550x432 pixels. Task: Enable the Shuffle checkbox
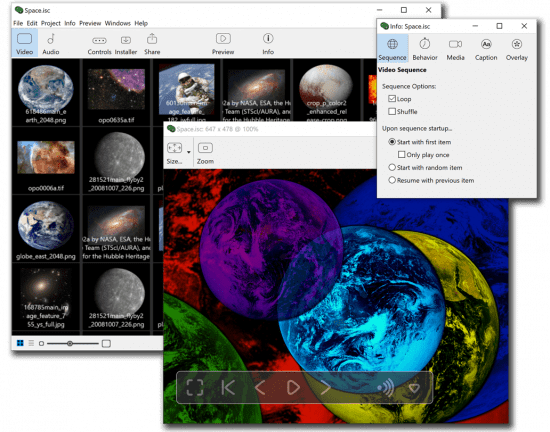pyautogui.click(x=392, y=112)
